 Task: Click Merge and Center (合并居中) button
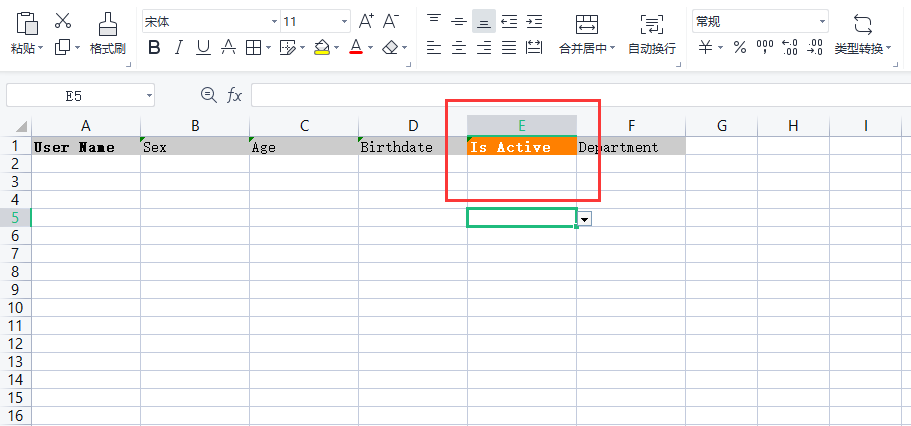[588, 34]
